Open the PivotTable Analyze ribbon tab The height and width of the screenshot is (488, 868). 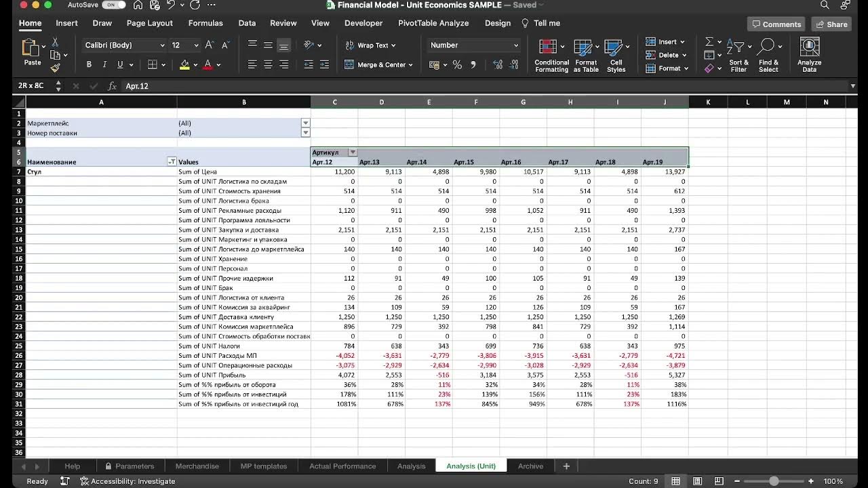point(433,23)
